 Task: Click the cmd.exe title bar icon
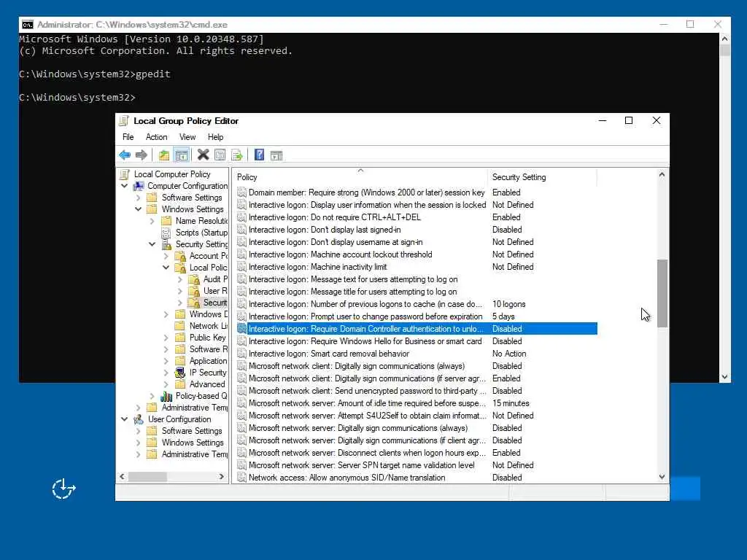(28, 25)
